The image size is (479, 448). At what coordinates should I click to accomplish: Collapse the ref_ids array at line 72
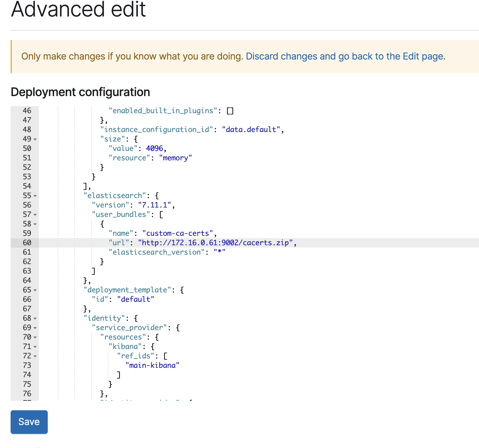click(35, 356)
